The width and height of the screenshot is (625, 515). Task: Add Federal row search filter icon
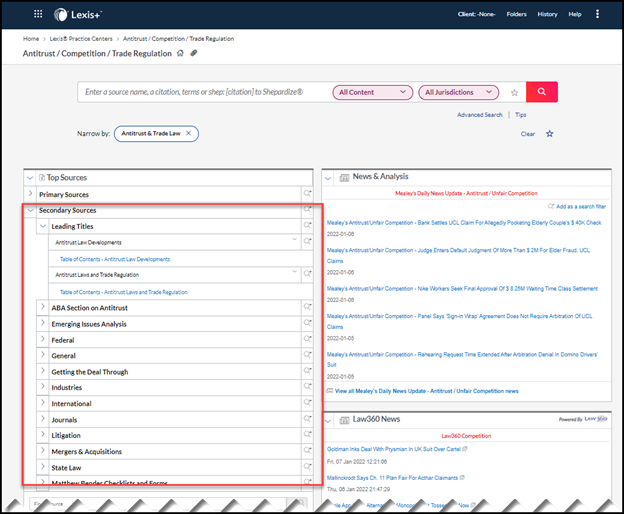[307, 339]
